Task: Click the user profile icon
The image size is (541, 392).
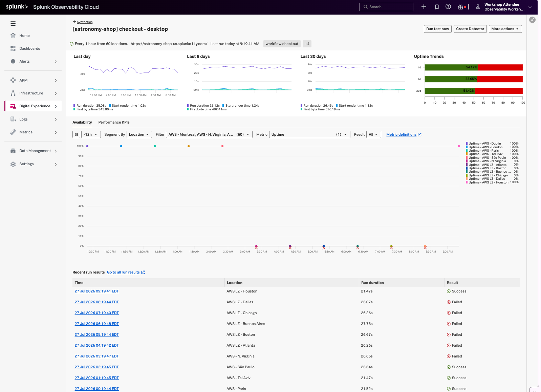Action: point(478,7)
